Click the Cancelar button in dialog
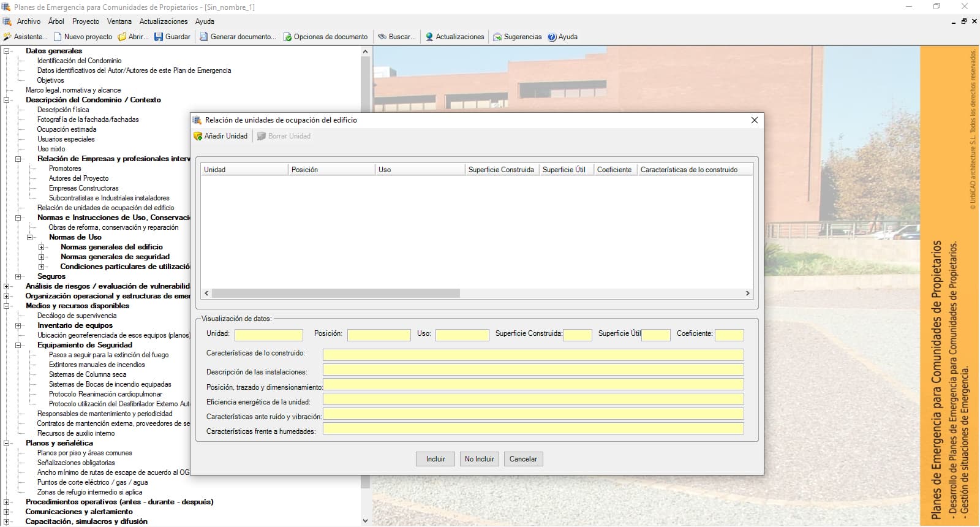 523,459
